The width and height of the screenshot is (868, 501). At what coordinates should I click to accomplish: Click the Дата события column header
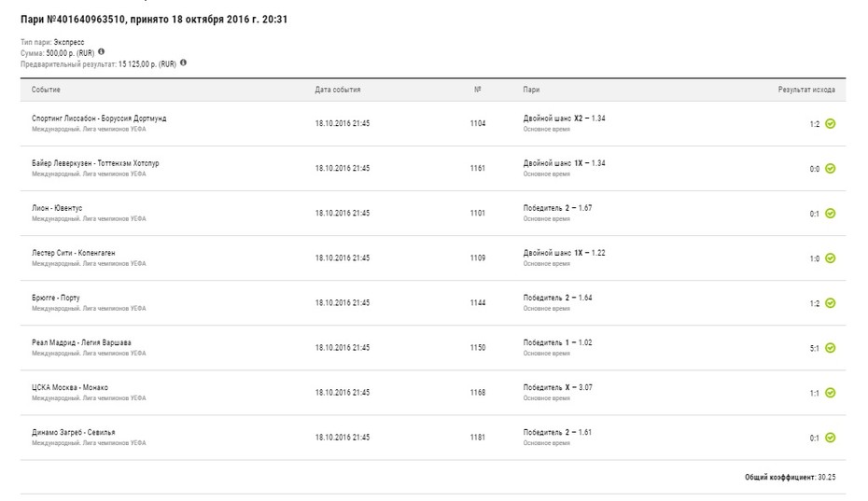338,90
